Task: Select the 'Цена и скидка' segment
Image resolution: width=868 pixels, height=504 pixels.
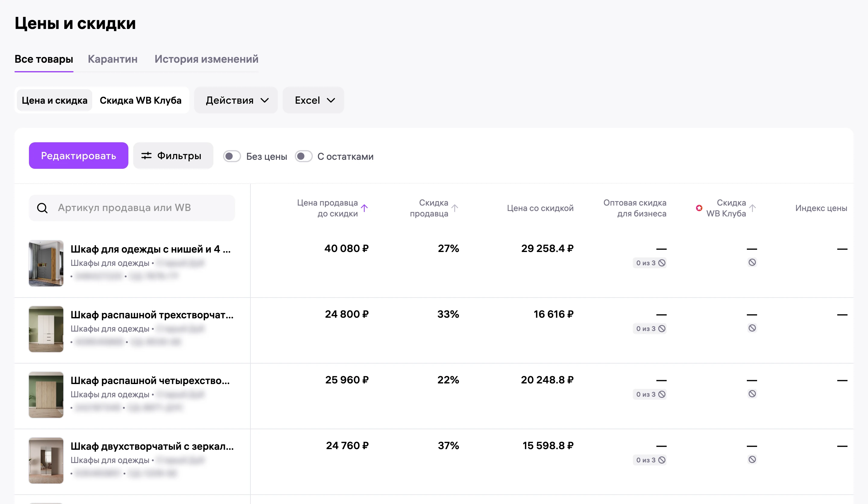Action: pos(55,100)
